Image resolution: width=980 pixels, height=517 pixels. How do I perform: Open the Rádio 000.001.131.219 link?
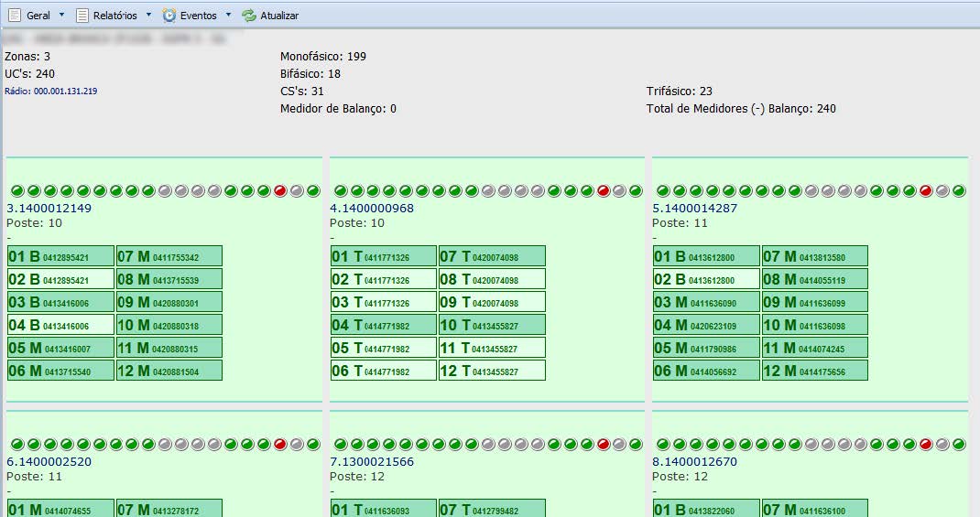(x=51, y=92)
